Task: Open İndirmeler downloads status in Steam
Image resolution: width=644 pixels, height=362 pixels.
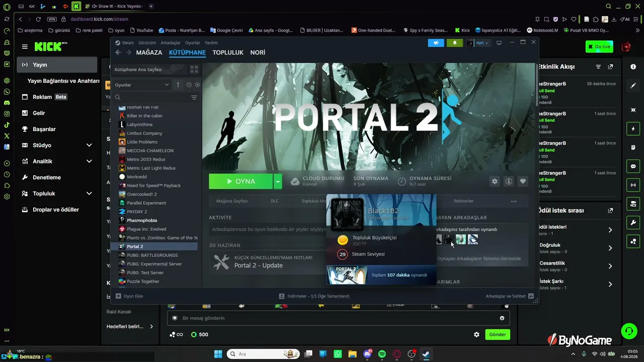Action: tap(314, 296)
